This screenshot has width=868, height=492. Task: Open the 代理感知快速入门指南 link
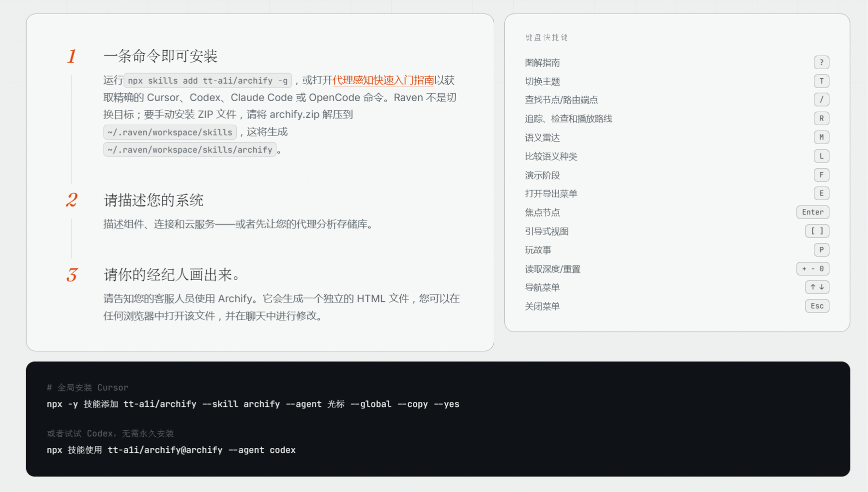(x=383, y=80)
